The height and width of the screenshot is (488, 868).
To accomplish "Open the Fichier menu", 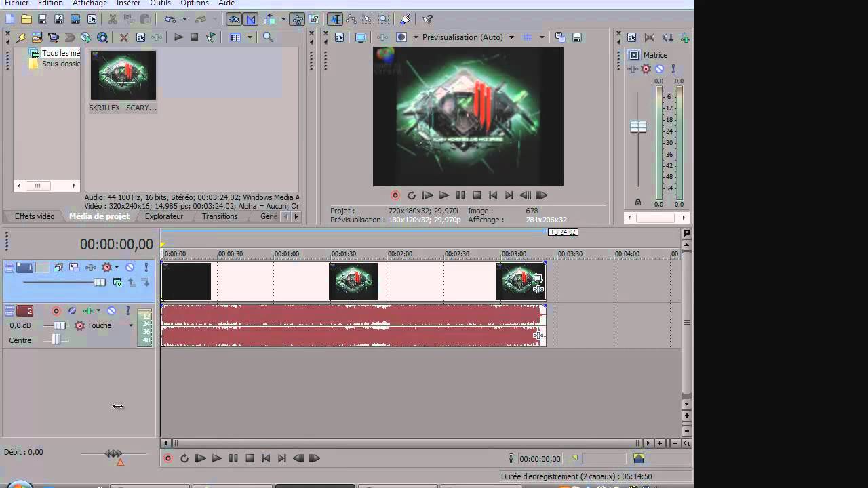I will coord(16,3).
